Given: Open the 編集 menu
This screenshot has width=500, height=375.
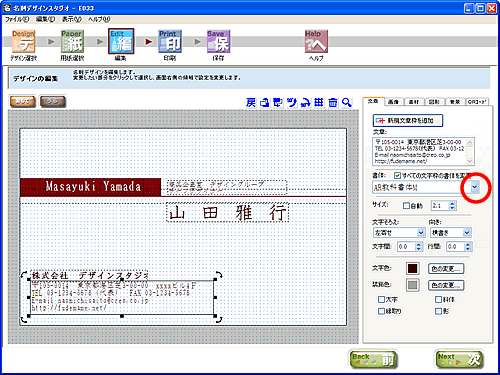Looking at the screenshot, I should pyautogui.click(x=45, y=19).
